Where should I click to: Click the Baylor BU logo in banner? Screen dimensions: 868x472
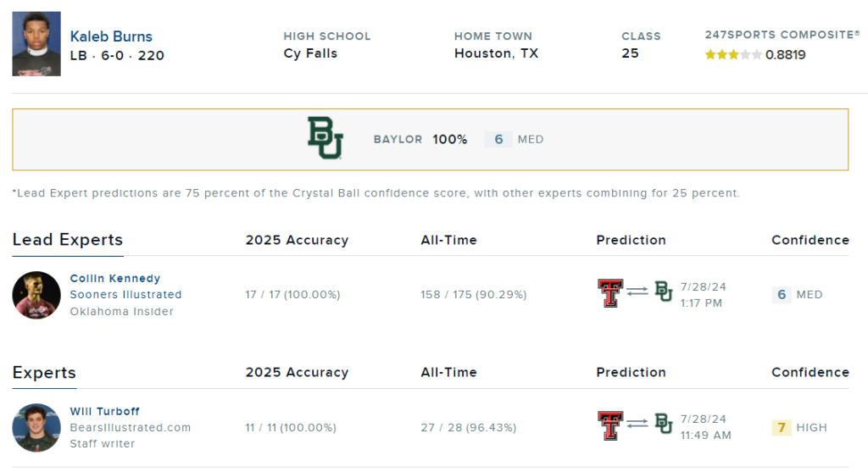pyautogui.click(x=325, y=138)
